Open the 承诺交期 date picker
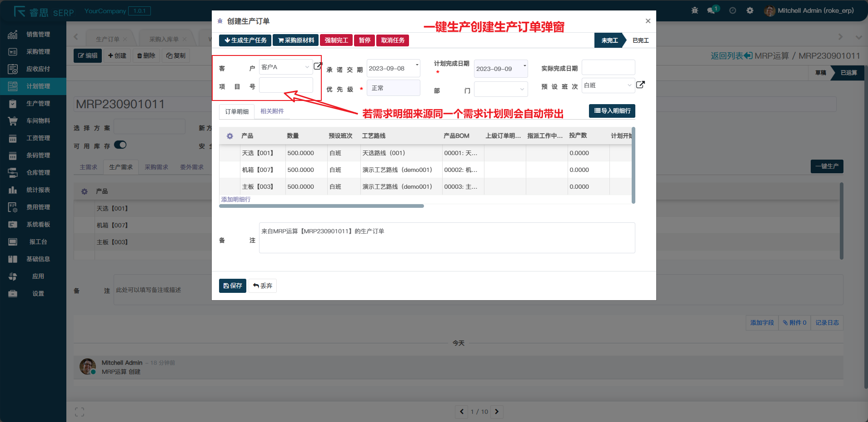The width and height of the screenshot is (868, 422). click(x=393, y=69)
